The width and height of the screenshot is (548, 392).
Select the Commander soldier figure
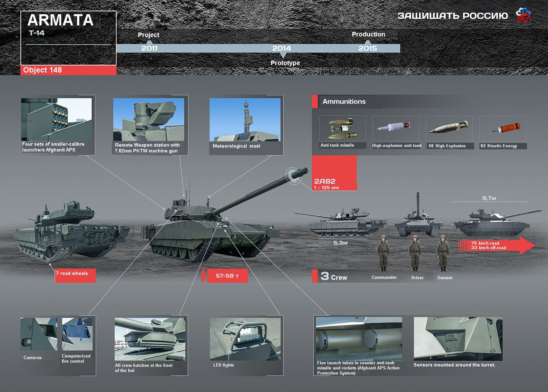[x=383, y=253]
